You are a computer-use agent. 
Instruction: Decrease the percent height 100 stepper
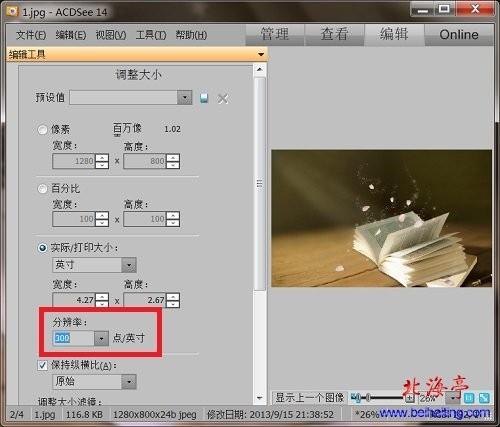tap(173, 223)
